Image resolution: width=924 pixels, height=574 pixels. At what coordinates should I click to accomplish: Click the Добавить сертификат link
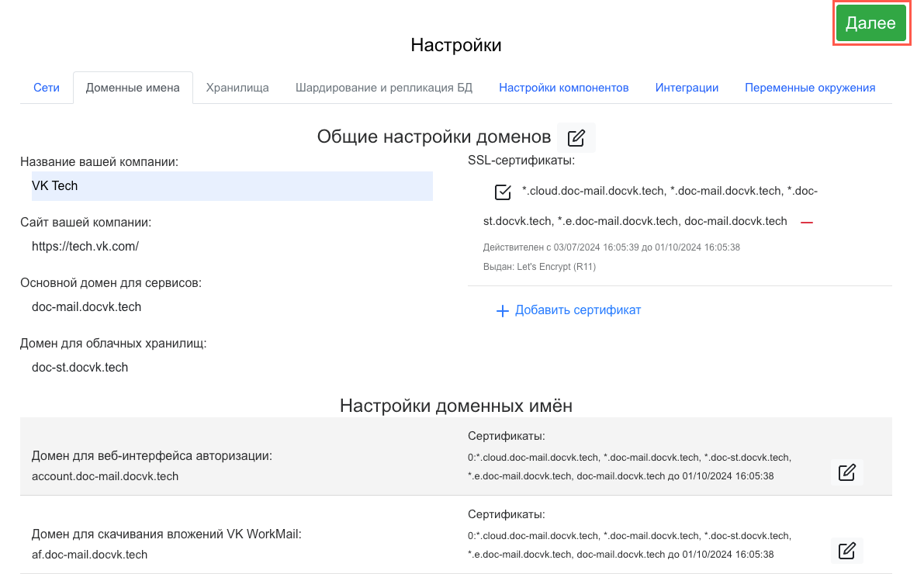578,310
